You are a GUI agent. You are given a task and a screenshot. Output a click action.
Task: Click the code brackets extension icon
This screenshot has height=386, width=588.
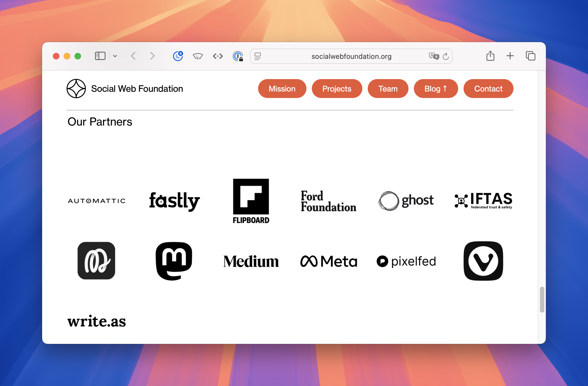(218, 56)
